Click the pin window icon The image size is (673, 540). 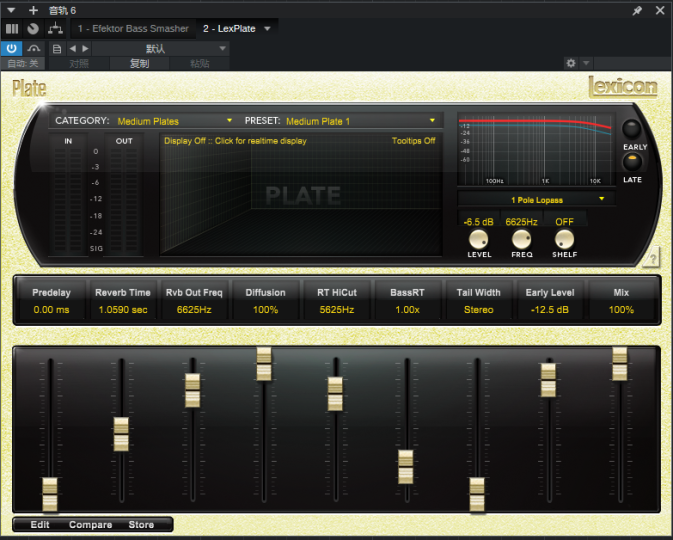(x=637, y=10)
